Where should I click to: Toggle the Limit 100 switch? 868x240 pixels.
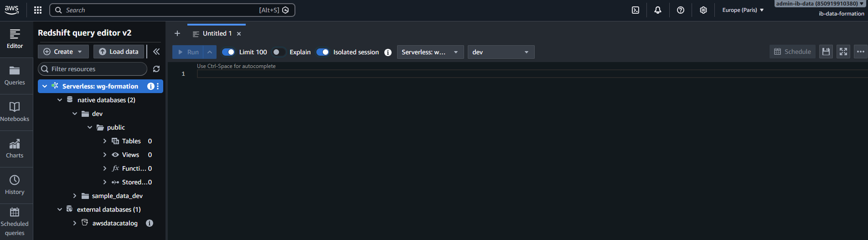pyautogui.click(x=228, y=52)
